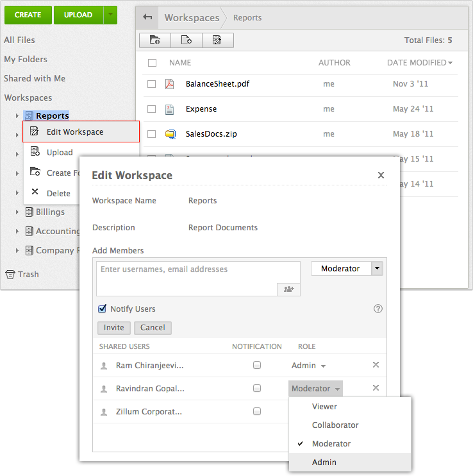
Task: Select the checked Moderator option in list
Action: point(350,443)
